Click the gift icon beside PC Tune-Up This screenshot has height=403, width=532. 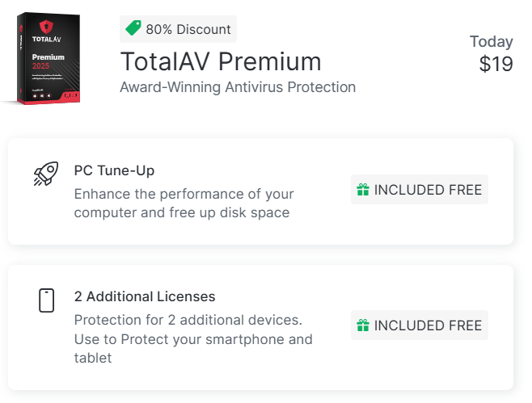[x=364, y=190]
